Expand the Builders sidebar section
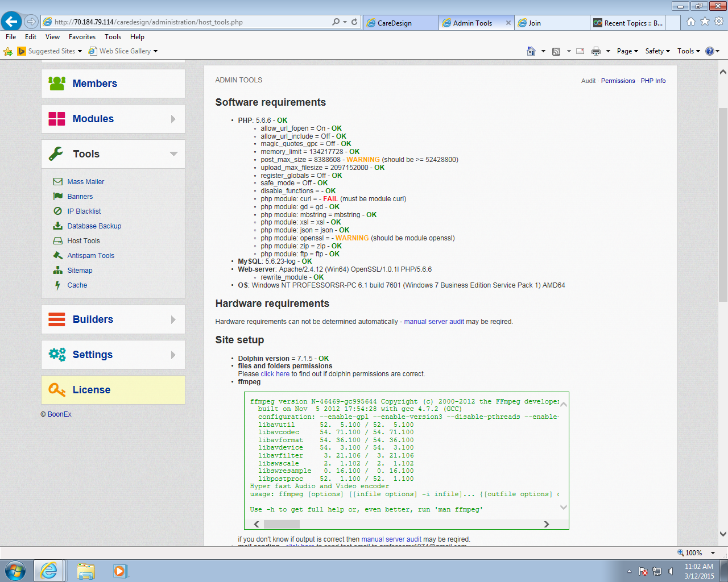 click(x=173, y=319)
